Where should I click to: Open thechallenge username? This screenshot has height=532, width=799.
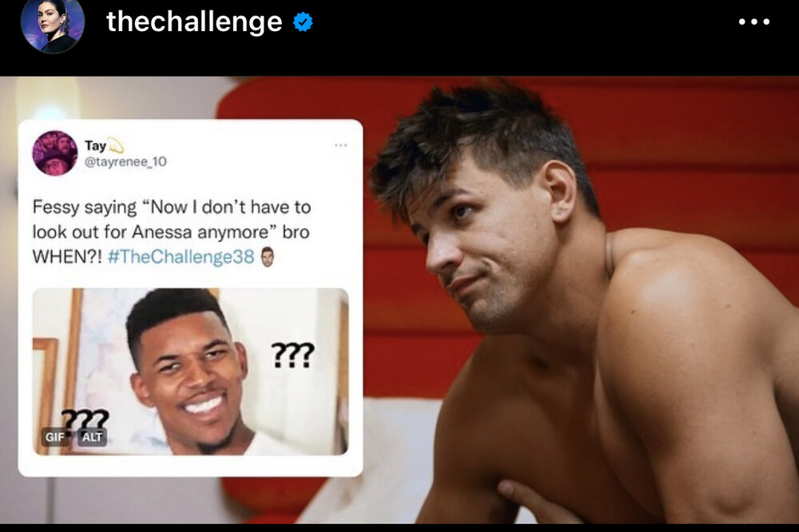pyautogui.click(x=194, y=22)
